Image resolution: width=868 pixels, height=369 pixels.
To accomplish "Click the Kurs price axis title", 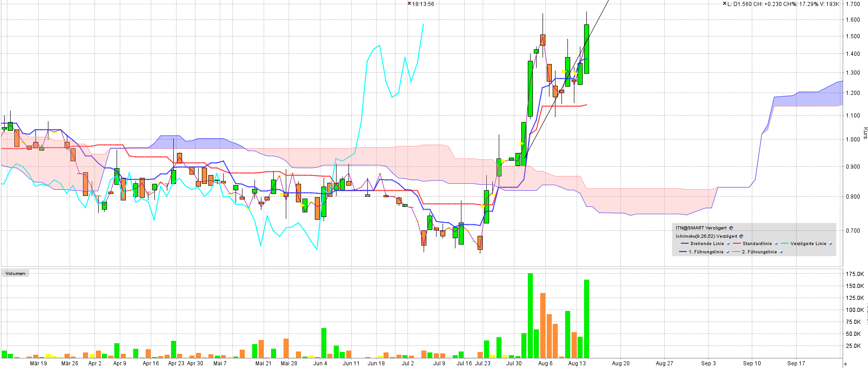I will [x=865, y=133].
